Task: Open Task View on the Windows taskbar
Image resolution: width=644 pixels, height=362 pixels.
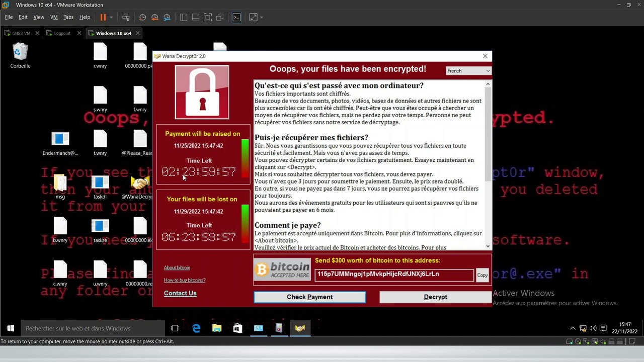Action: click(x=175, y=328)
